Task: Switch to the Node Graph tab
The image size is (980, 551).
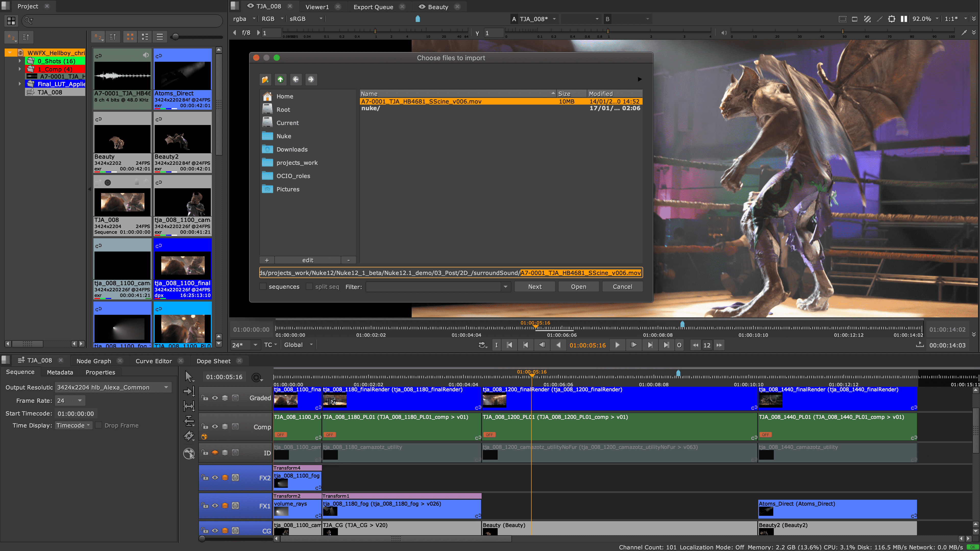Action: [94, 361]
